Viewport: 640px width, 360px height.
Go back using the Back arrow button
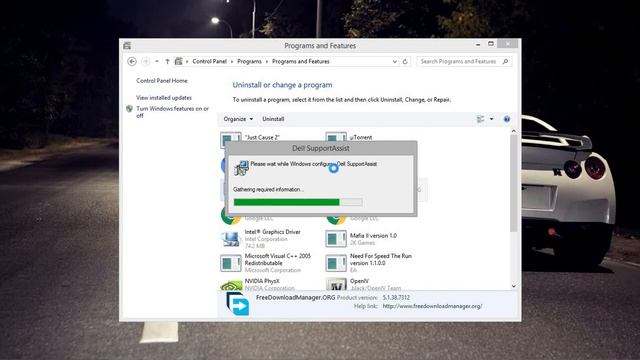click(x=132, y=62)
